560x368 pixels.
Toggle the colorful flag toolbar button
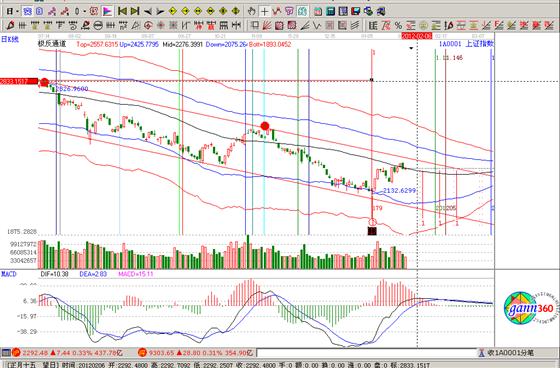click(107, 11)
